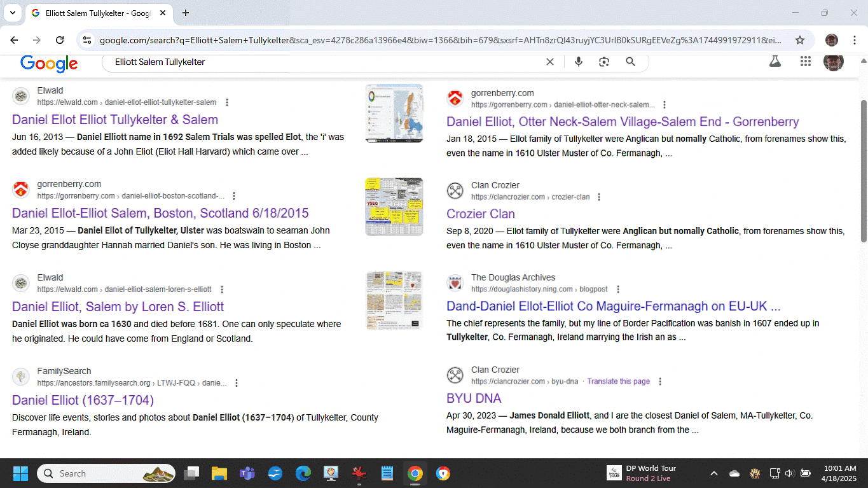Open more options for elwald tullykelter-salem result
868x488 pixels.
click(x=227, y=102)
